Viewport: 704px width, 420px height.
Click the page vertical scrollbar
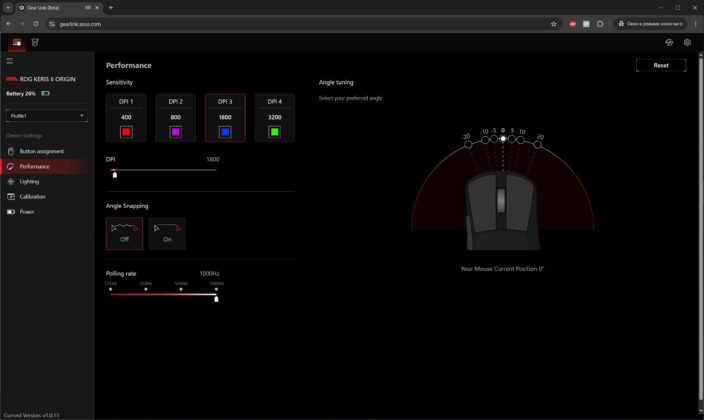[x=700, y=227]
